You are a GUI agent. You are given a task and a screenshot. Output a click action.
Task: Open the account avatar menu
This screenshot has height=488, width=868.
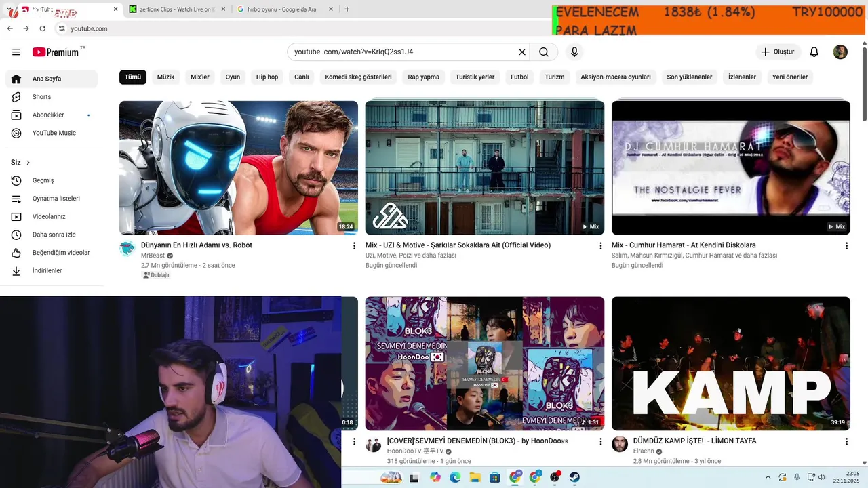coord(840,52)
